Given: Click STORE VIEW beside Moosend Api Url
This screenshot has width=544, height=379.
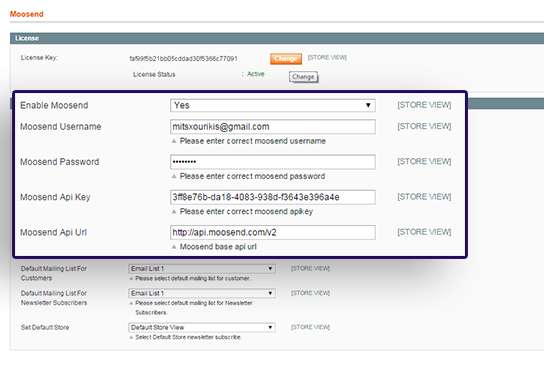Looking at the screenshot, I should tap(424, 232).
